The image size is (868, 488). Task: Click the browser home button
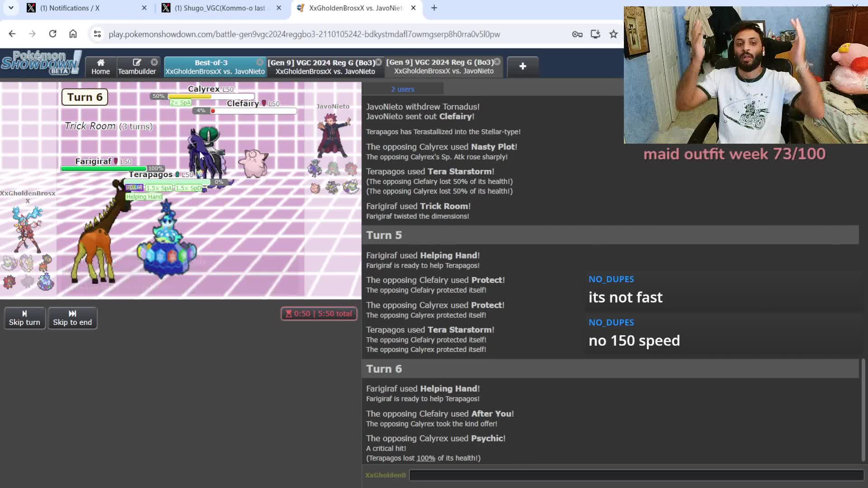coord(73,34)
